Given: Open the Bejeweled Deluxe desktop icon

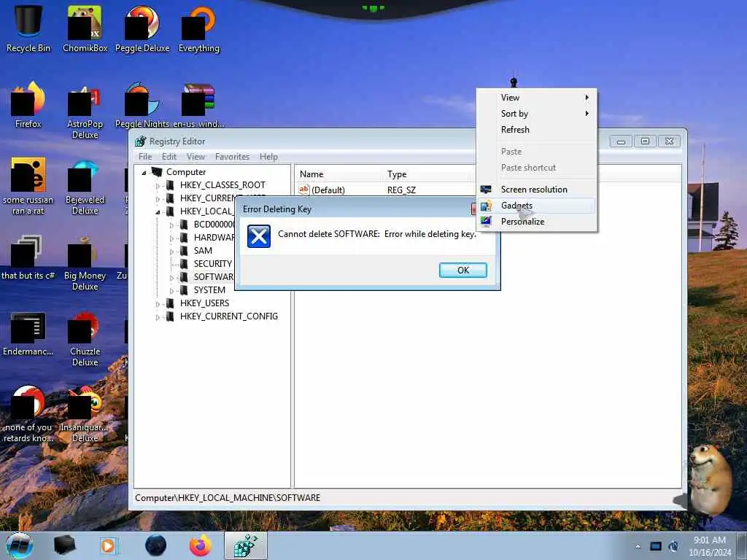Looking at the screenshot, I should click(x=85, y=186).
